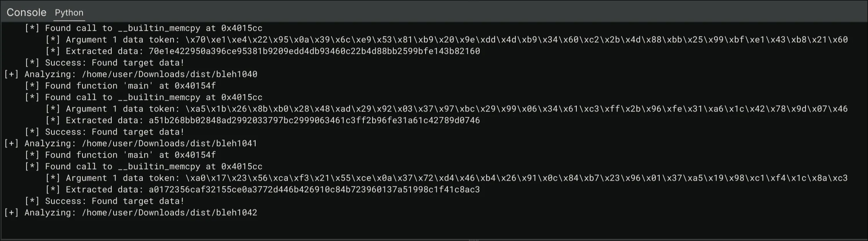The image size is (868, 241).
Task: Click the [+] marker beside bleh1042
Action: [11, 213]
